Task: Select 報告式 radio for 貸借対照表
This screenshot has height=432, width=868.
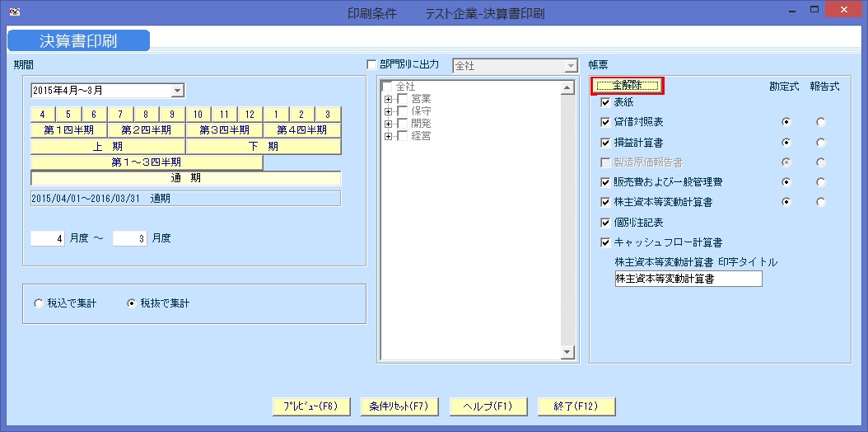Action: (821, 122)
